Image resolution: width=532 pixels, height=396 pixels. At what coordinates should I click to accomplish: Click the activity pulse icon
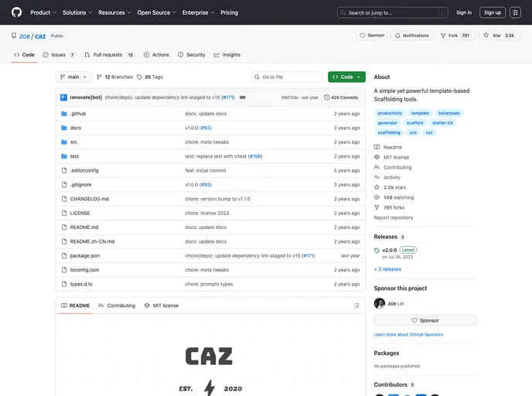377,177
